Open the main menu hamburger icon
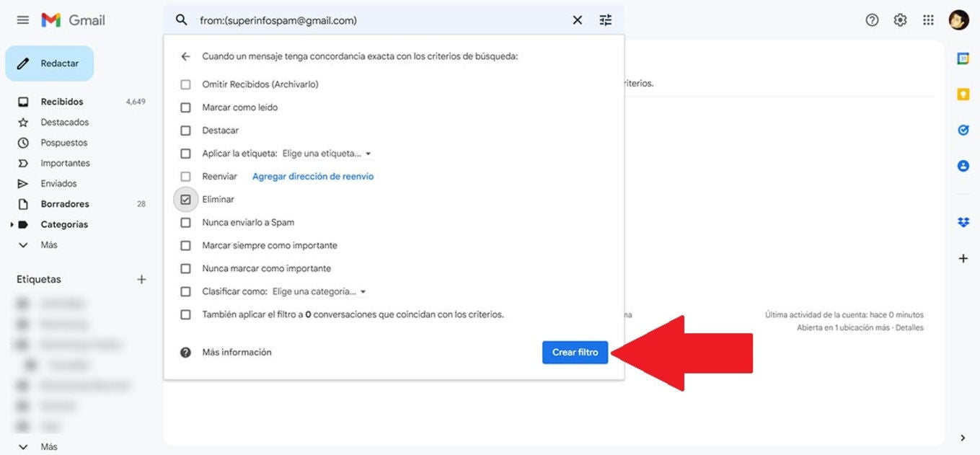The image size is (980, 455). tap(23, 20)
